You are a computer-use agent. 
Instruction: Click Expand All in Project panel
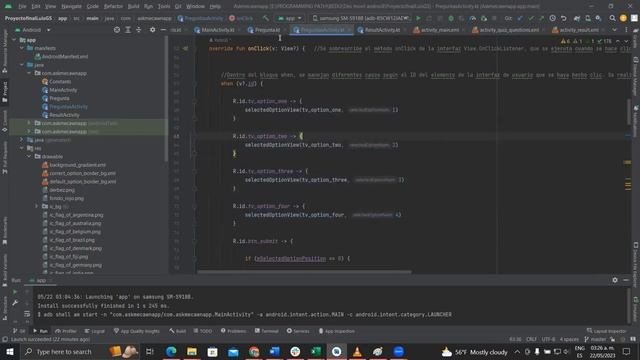(128, 30)
